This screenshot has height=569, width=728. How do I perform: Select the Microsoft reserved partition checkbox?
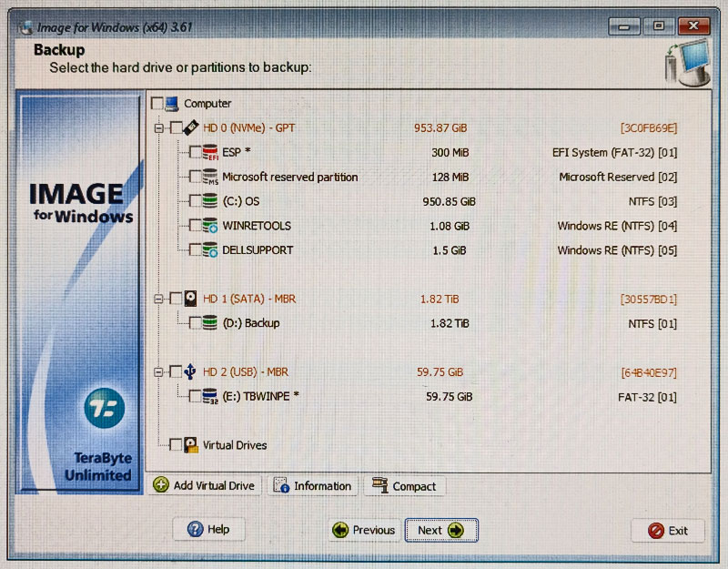tap(196, 177)
